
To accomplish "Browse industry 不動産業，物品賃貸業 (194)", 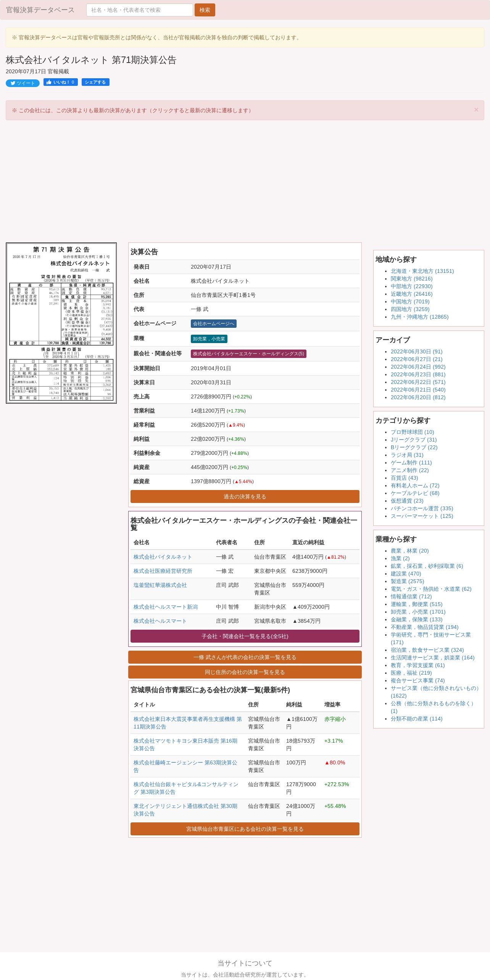I will [x=425, y=627].
